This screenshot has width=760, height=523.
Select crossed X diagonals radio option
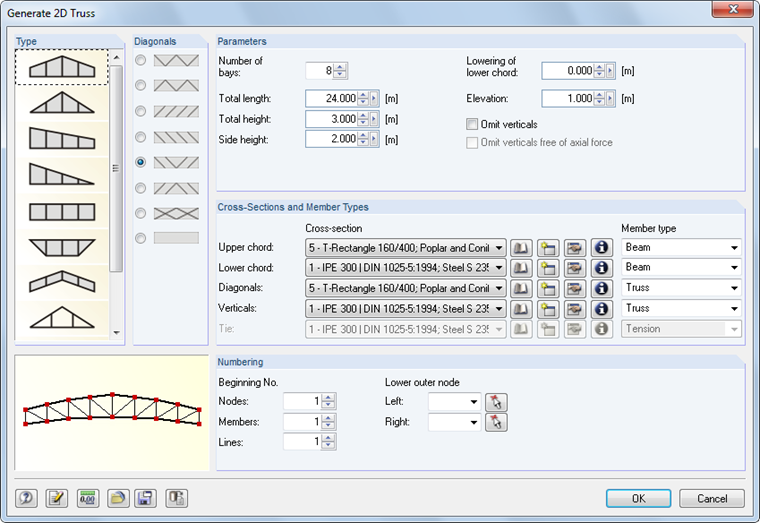[x=141, y=213]
